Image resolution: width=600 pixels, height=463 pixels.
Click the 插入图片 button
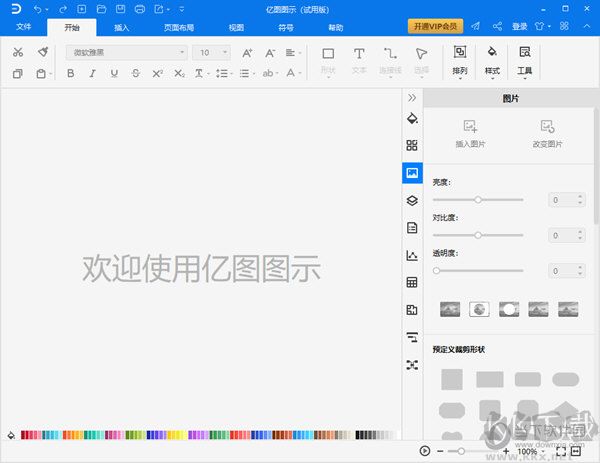pyautogui.click(x=470, y=133)
